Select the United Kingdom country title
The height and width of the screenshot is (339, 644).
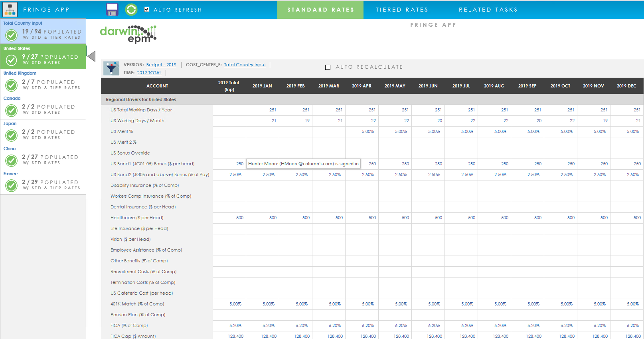(x=20, y=73)
